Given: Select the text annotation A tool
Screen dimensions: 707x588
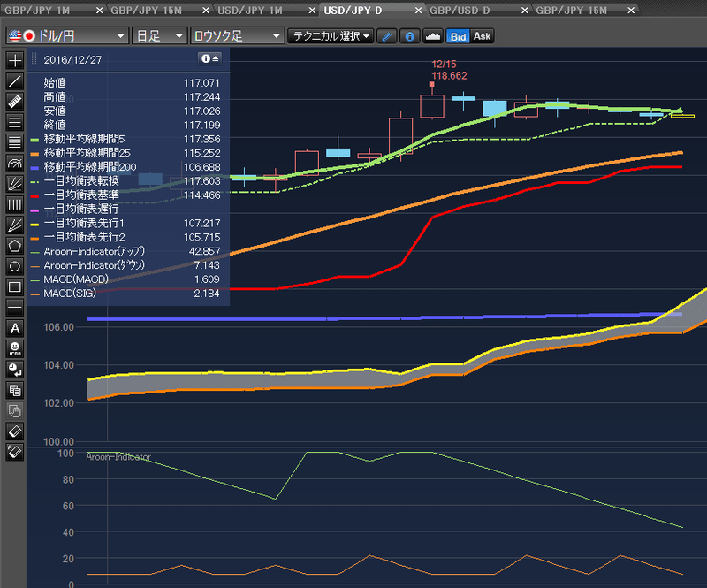Looking at the screenshot, I should click(x=15, y=329).
